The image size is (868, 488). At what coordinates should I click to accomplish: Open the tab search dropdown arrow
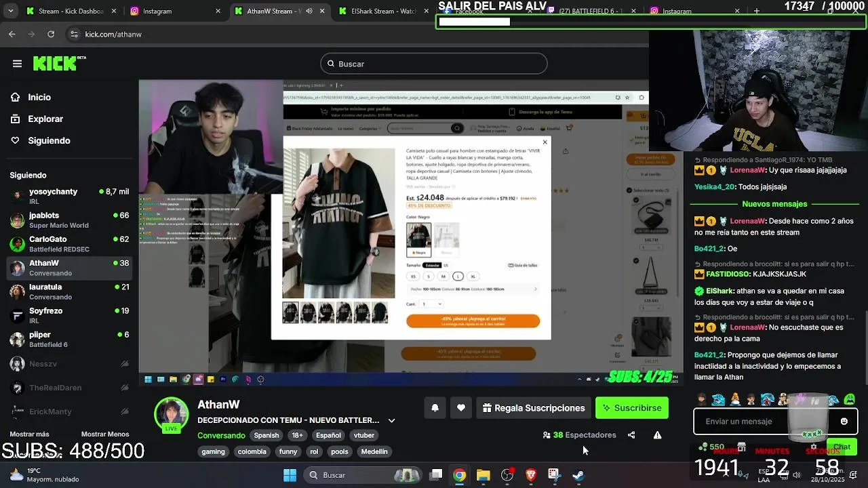pyautogui.click(x=12, y=11)
